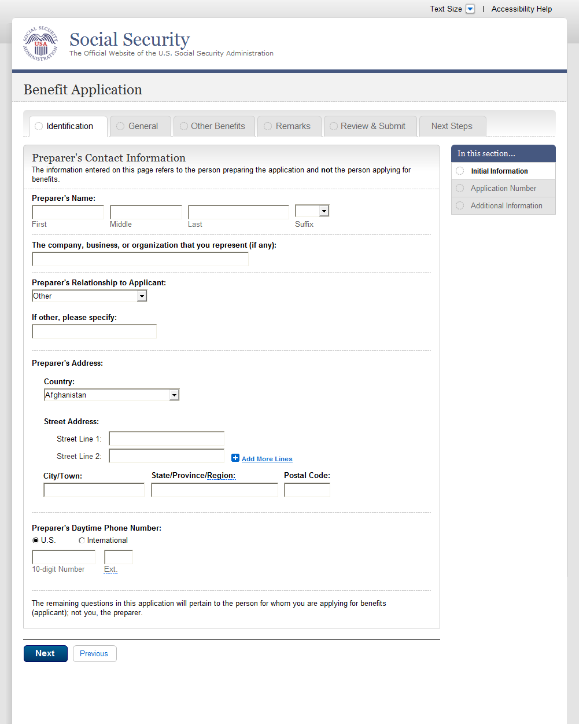The image size is (583, 728).
Task: Switch to the Other Benefits tab
Action: tap(213, 126)
